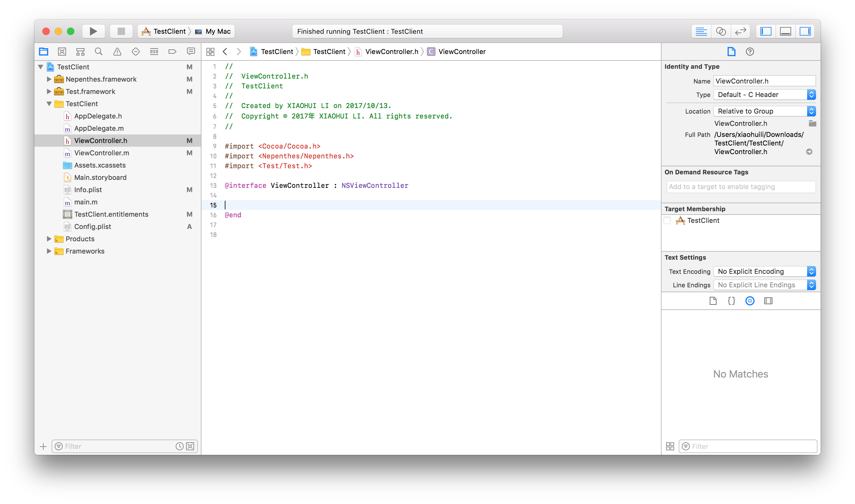Toggle the utilities inspector panel
Screen dimensions: 855x504
tap(805, 31)
